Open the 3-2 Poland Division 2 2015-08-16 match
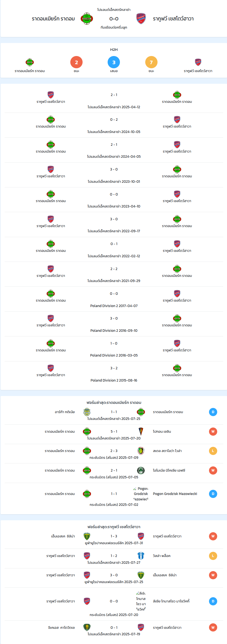This screenshot has width=227, height=644. 114,374
